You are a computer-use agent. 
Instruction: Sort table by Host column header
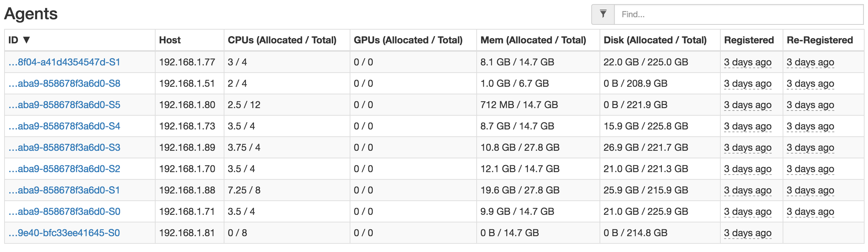pyautogui.click(x=170, y=40)
